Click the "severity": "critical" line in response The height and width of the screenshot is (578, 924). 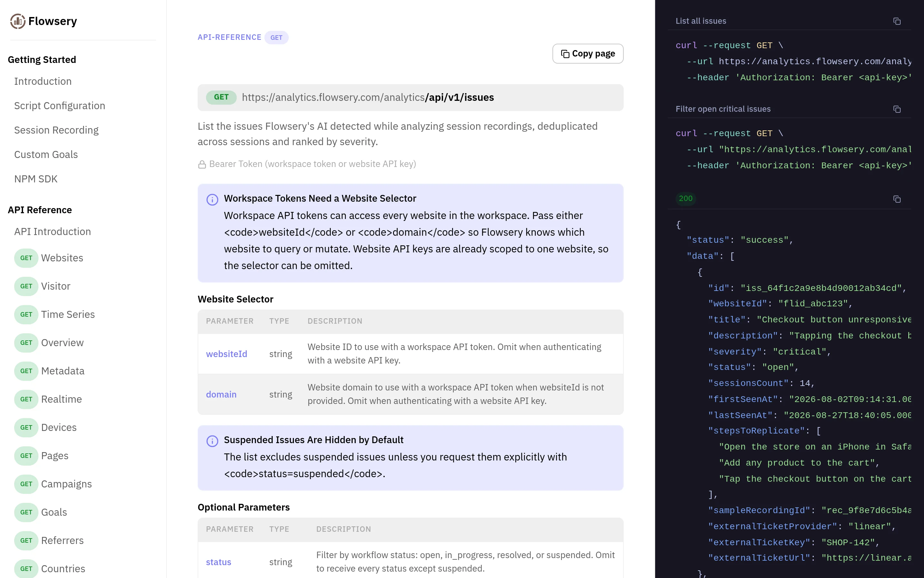coord(769,352)
